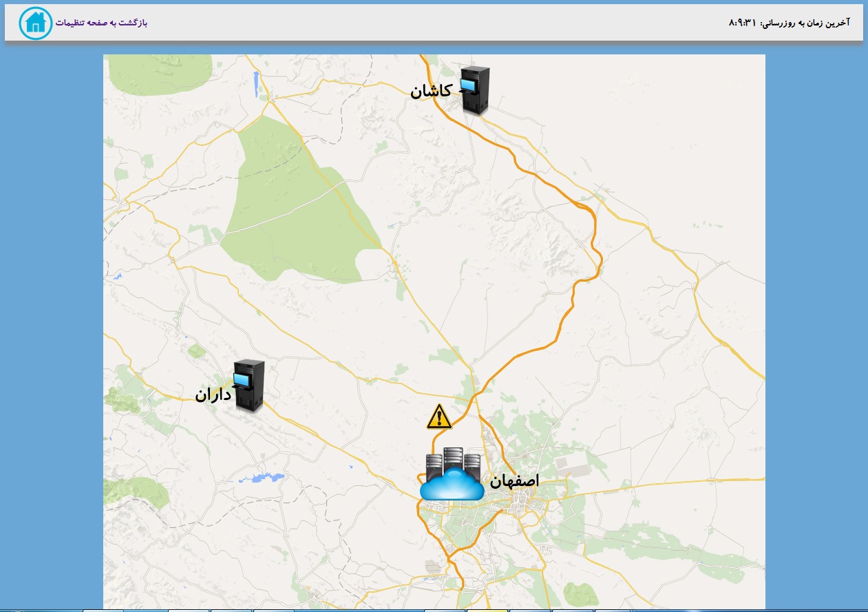Screen dimensions: 868x612
Task: Open the اصفهان cloud server cluster icon
Action: (x=452, y=474)
